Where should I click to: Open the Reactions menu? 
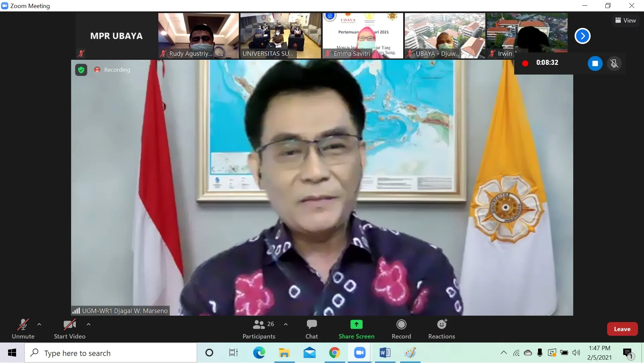tap(442, 329)
